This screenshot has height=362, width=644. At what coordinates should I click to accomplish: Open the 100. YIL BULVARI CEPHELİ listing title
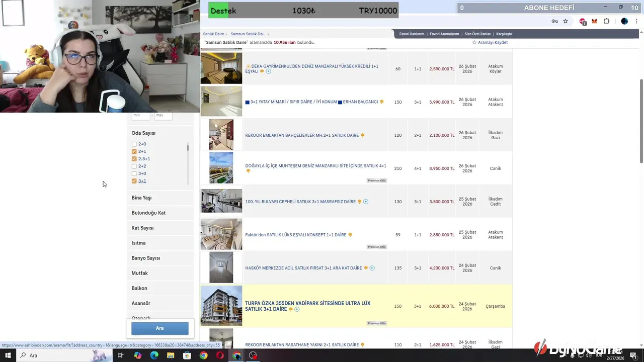pyautogui.click(x=300, y=202)
